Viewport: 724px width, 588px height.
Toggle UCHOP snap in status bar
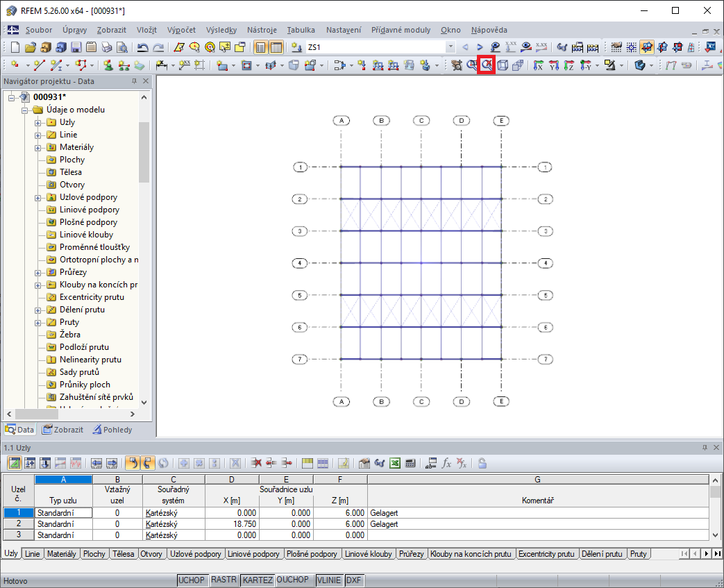[191, 580]
